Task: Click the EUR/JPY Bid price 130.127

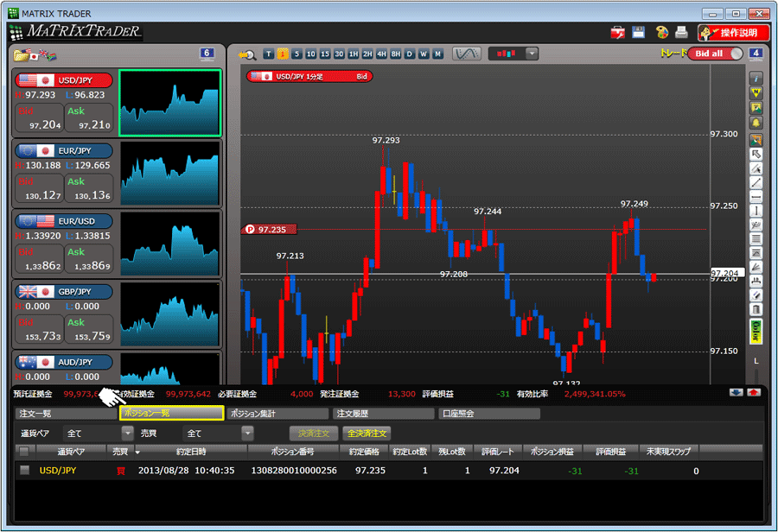Action: [x=40, y=188]
